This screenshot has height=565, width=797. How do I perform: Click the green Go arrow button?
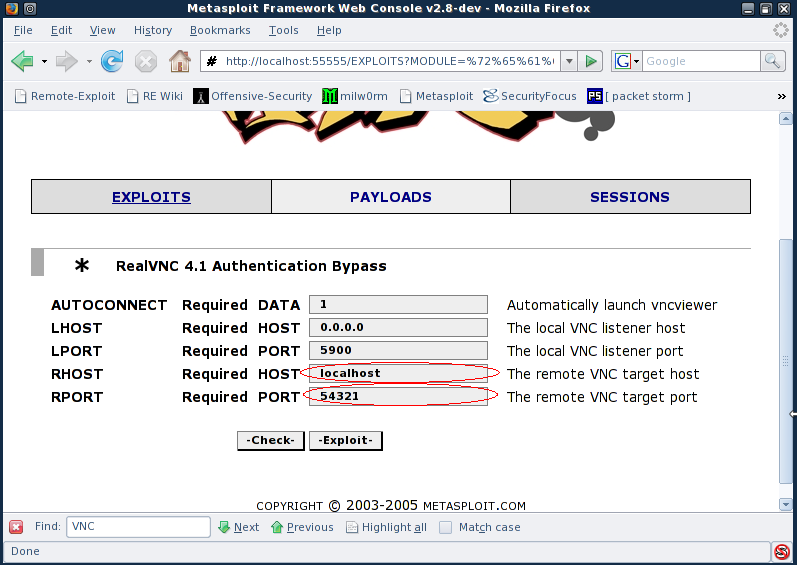point(591,62)
